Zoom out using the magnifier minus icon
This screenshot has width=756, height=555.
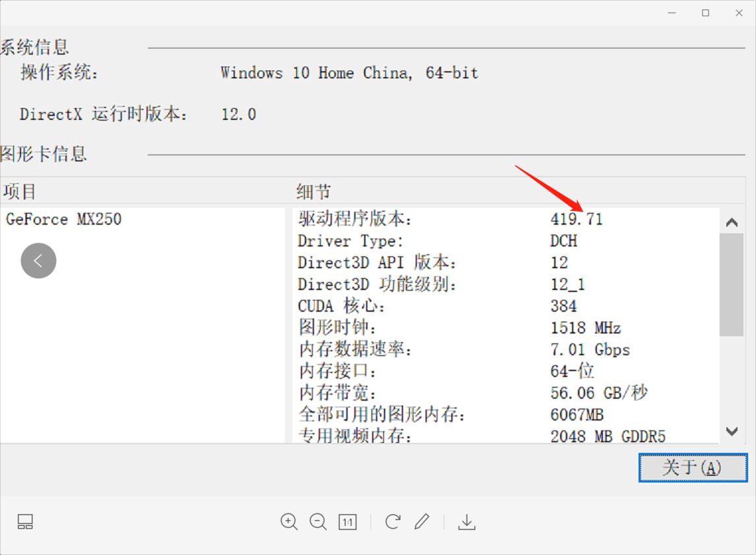318,521
